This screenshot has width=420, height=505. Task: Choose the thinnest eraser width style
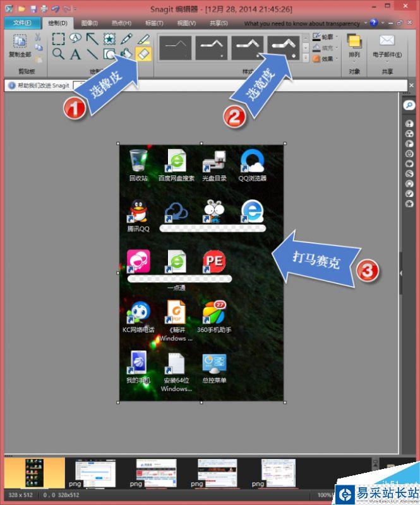pyautogui.click(x=176, y=48)
